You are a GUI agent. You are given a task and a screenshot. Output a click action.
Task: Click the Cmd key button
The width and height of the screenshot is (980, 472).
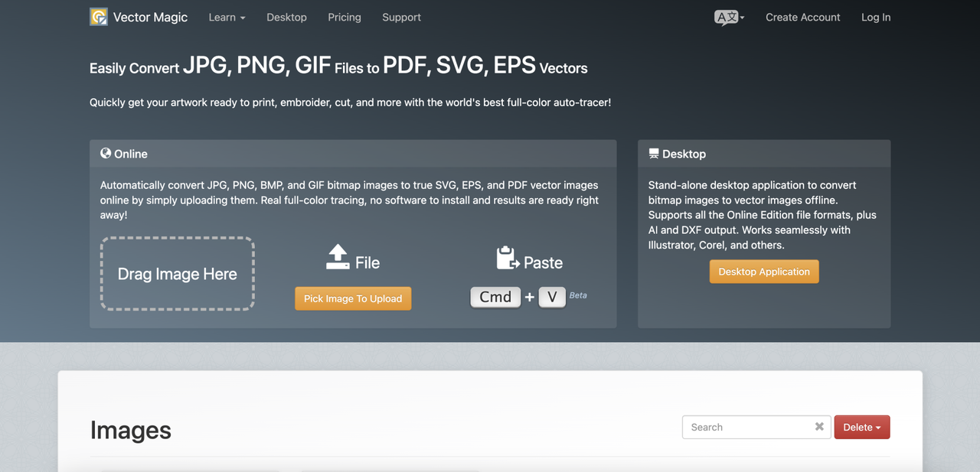pos(495,297)
